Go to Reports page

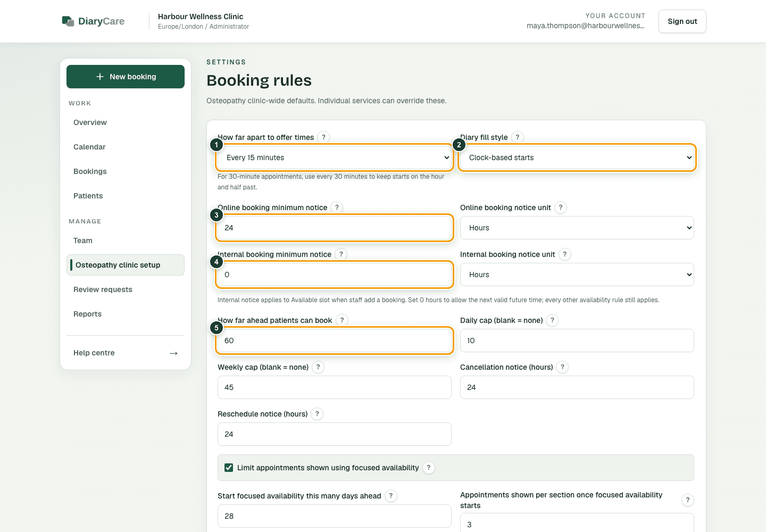[x=126, y=314]
